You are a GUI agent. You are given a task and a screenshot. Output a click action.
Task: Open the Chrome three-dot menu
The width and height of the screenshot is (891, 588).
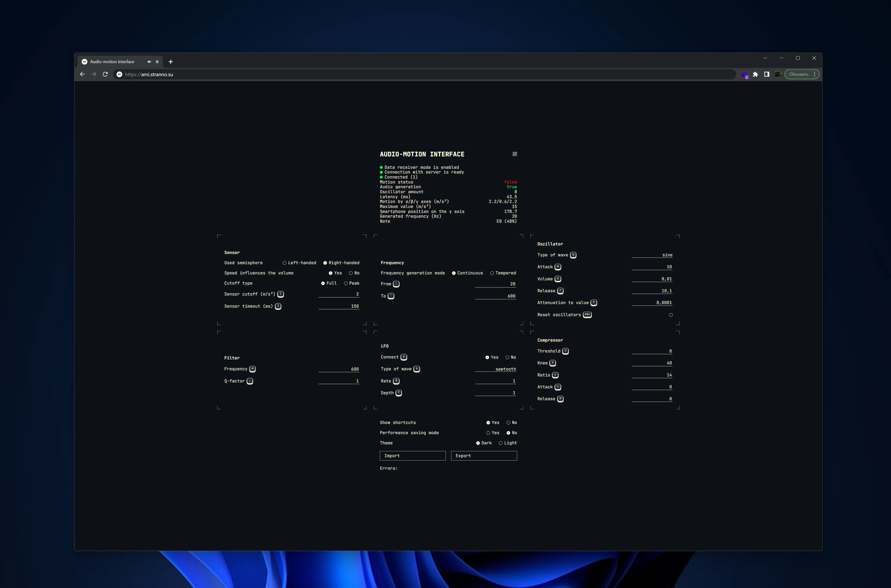(815, 74)
